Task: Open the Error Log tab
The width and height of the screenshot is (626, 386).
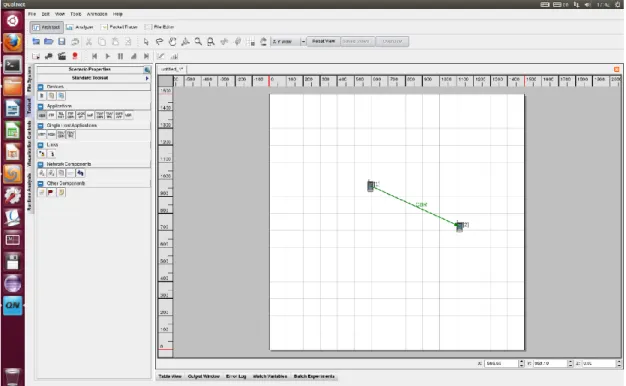Action: [236, 376]
